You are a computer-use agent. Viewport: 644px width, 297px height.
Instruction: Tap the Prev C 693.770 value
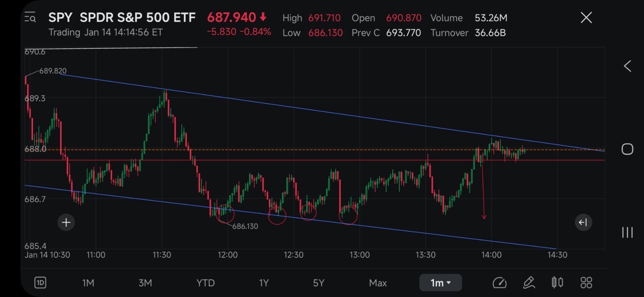coord(404,33)
